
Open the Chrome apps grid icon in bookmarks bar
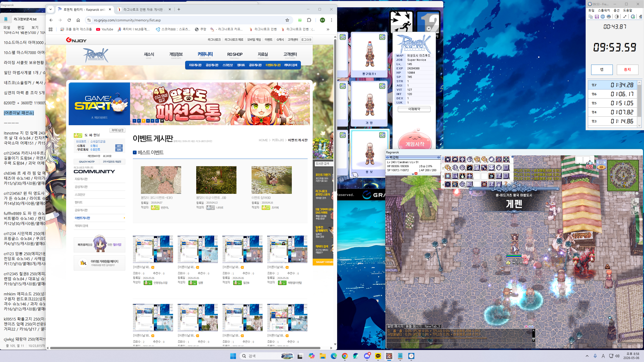click(51, 29)
